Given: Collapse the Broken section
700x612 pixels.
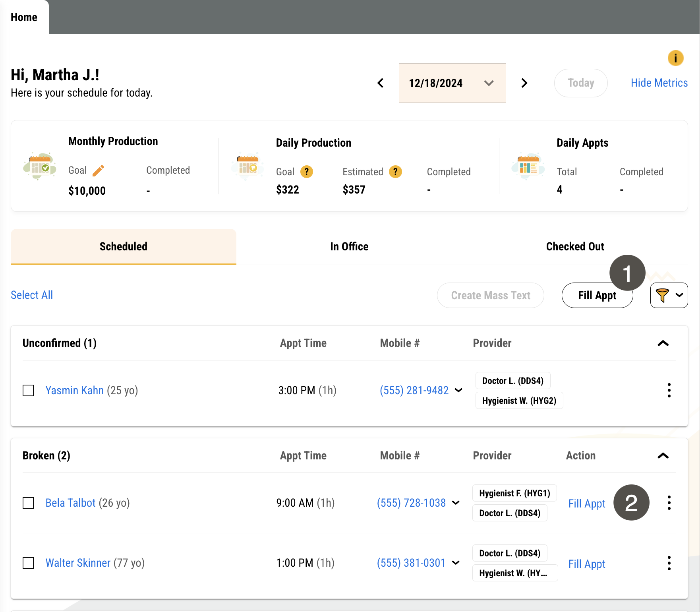Looking at the screenshot, I should click(x=663, y=455).
